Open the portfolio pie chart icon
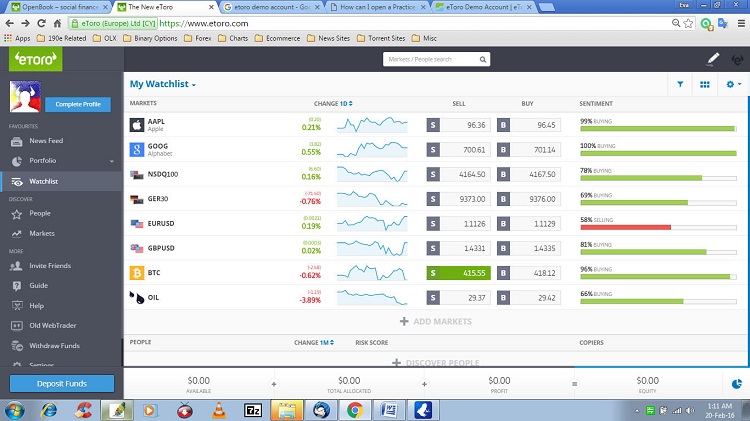Viewport: 750px width, 421px height. tap(737, 384)
